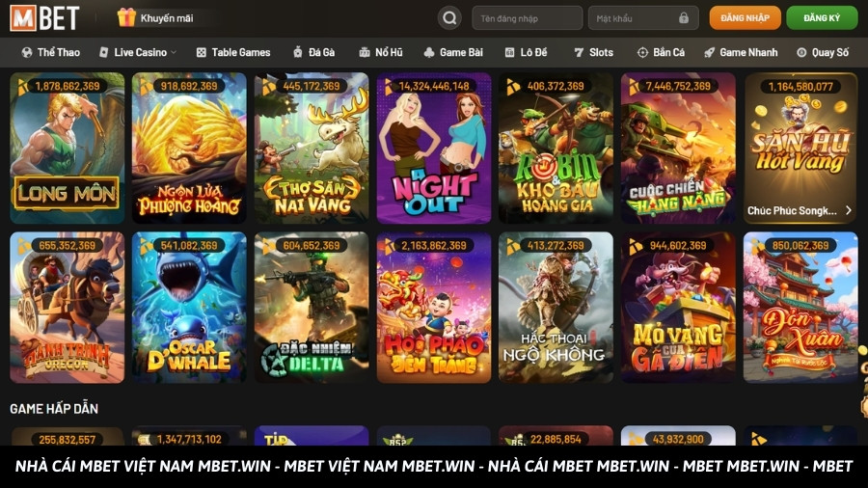Open the Khuyến mãi gift box icon

(126, 17)
